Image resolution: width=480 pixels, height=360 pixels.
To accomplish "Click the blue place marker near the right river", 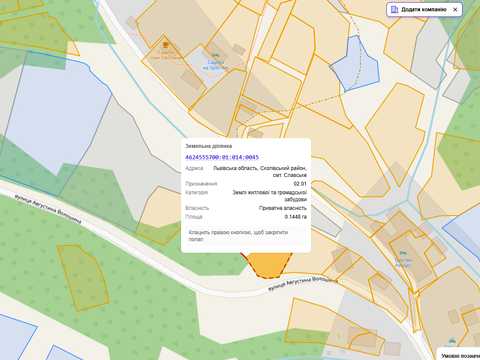I will tap(403, 253).
